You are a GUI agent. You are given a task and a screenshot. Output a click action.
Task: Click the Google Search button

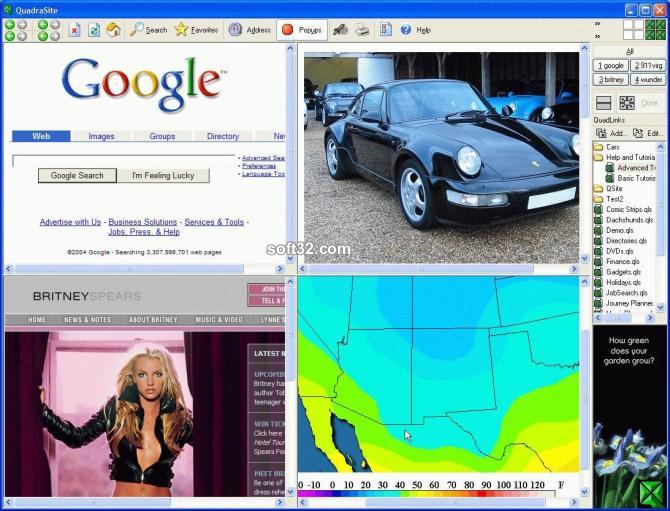[77, 176]
